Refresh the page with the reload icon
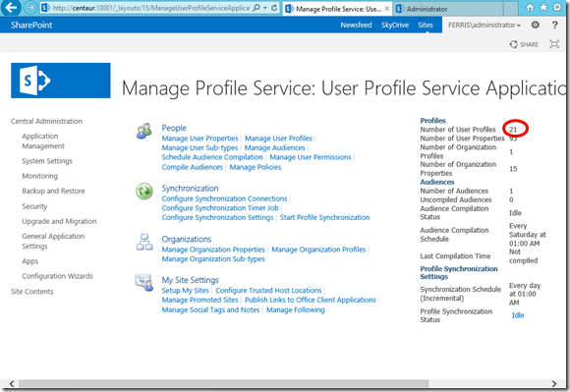Image resolution: width=570 pixels, height=392 pixels. pos(274,7)
